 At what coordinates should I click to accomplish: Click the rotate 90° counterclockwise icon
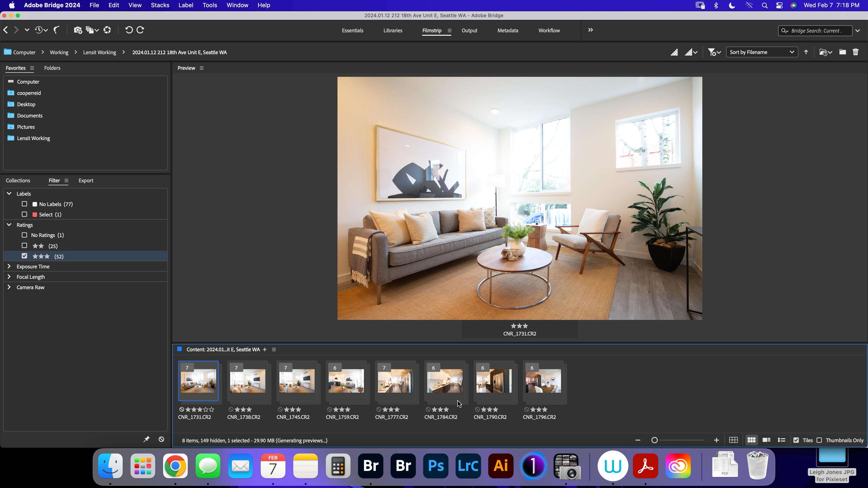tap(129, 30)
